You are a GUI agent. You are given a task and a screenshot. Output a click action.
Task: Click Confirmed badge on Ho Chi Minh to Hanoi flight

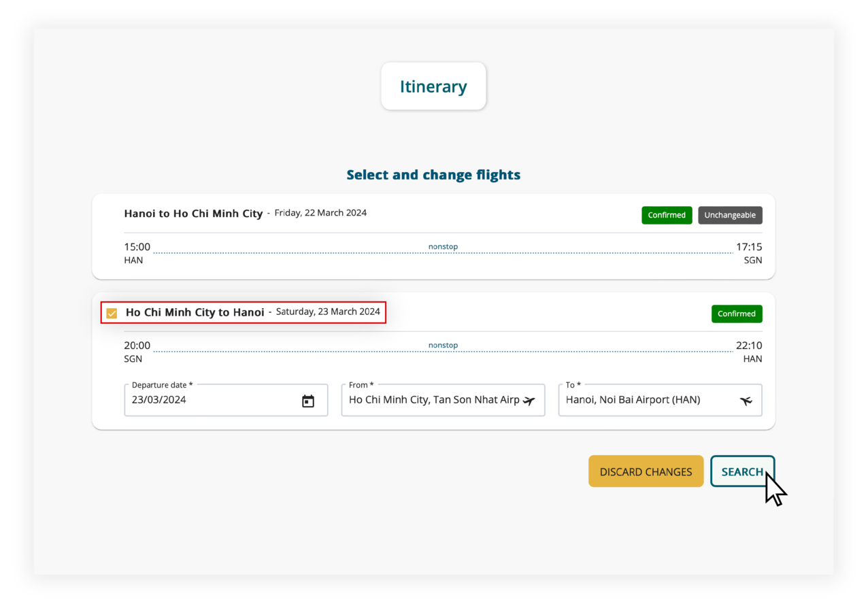pyautogui.click(x=737, y=314)
